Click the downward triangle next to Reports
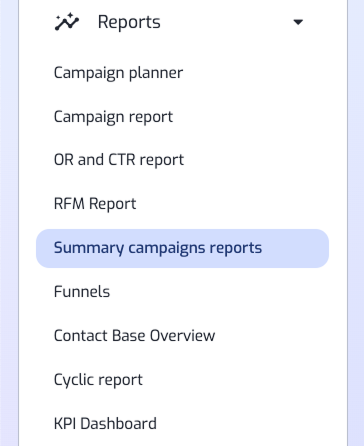364x446 pixels. 298,22
